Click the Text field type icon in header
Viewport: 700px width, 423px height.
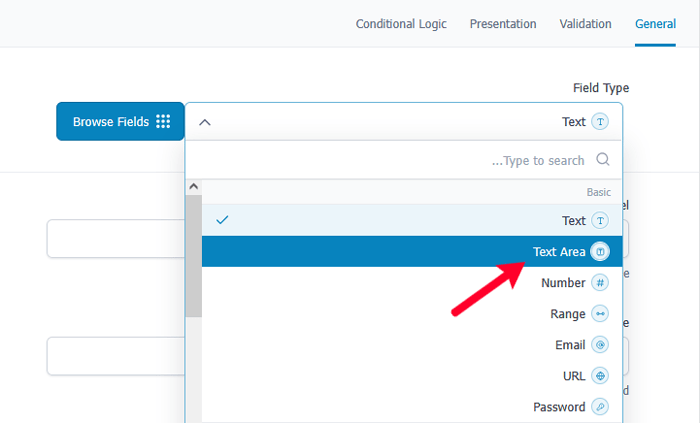600,122
